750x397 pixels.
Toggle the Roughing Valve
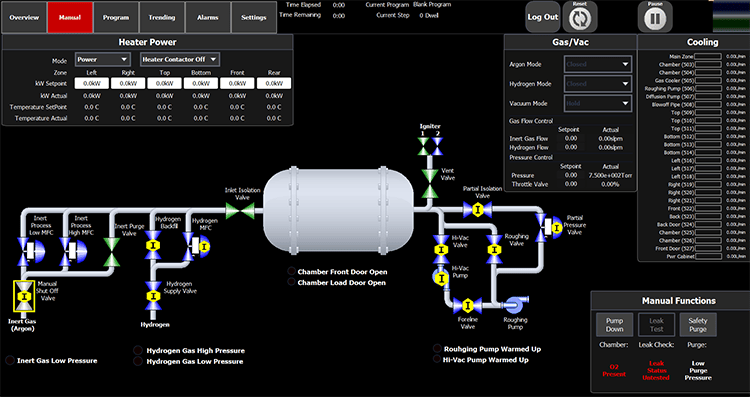tap(494, 250)
